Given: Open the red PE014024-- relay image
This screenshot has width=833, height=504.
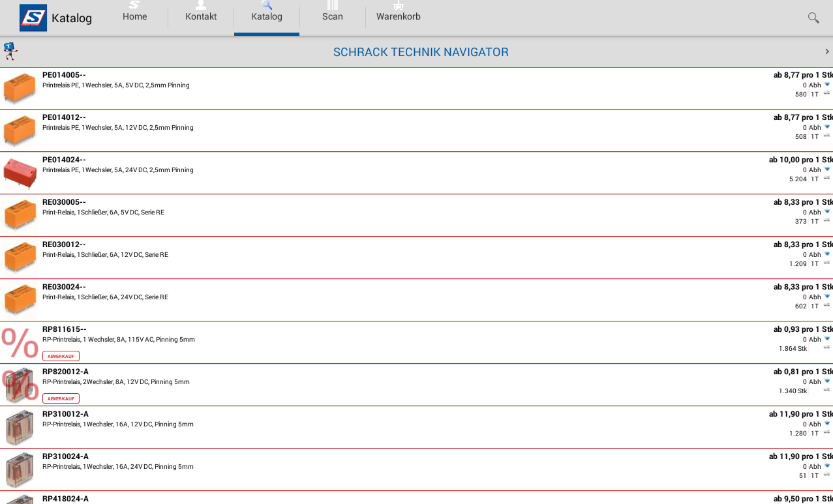Looking at the screenshot, I should (x=20, y=173).
